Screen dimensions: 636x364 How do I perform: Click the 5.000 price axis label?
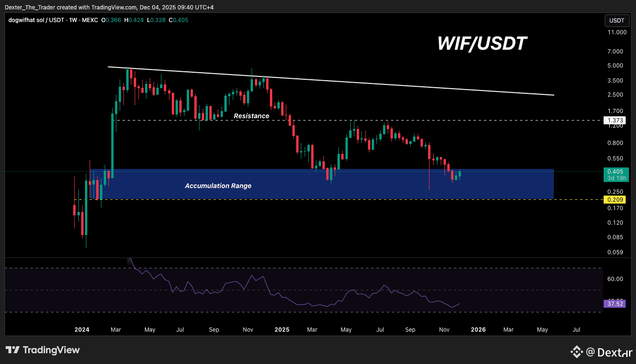(615, 65)
